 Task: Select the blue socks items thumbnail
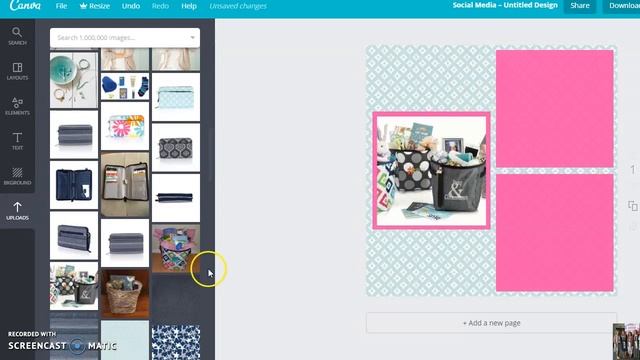(x=125, y=87)
